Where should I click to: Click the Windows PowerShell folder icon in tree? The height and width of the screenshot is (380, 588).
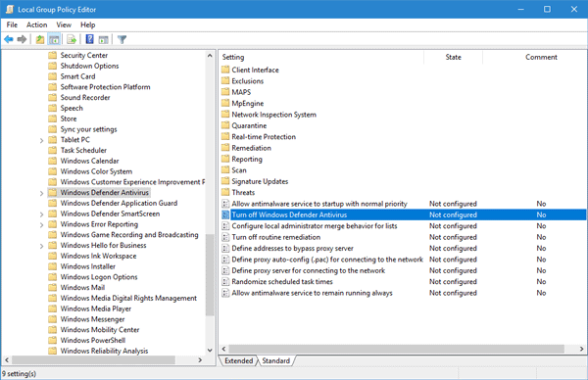tap(53, 340)
